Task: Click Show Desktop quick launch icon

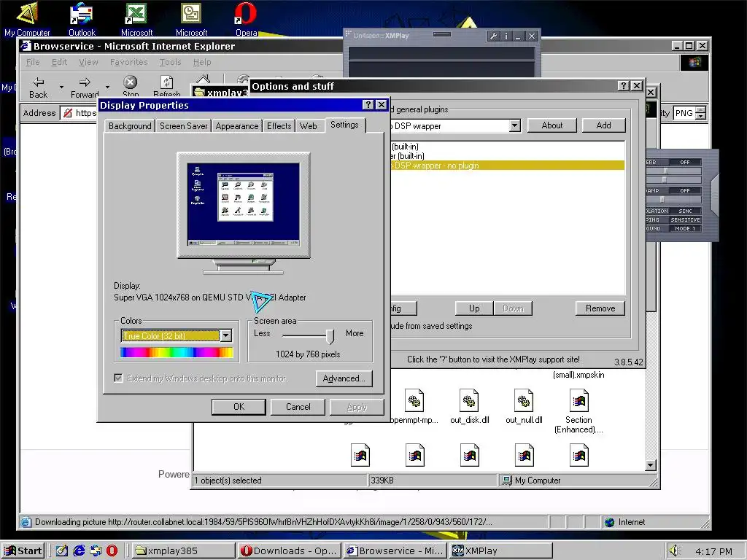Action: [x=62, y=551]
